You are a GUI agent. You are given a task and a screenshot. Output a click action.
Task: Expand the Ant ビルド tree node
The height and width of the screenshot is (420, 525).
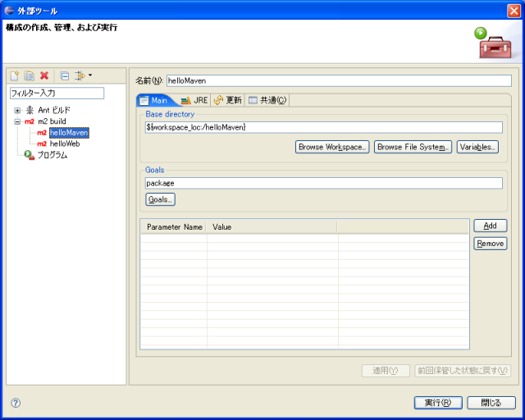(x=17, y=110)
